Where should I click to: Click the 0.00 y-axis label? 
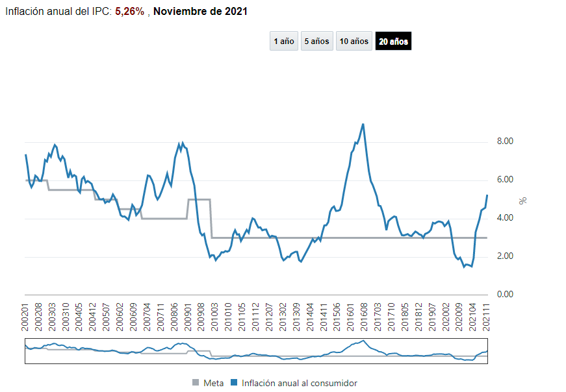[505, 294]
